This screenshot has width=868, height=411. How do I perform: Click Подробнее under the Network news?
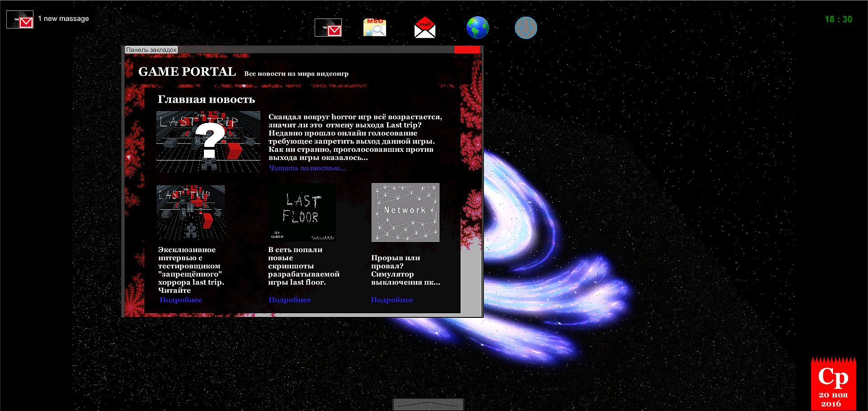pyautogui.click(x=392, y=300)
